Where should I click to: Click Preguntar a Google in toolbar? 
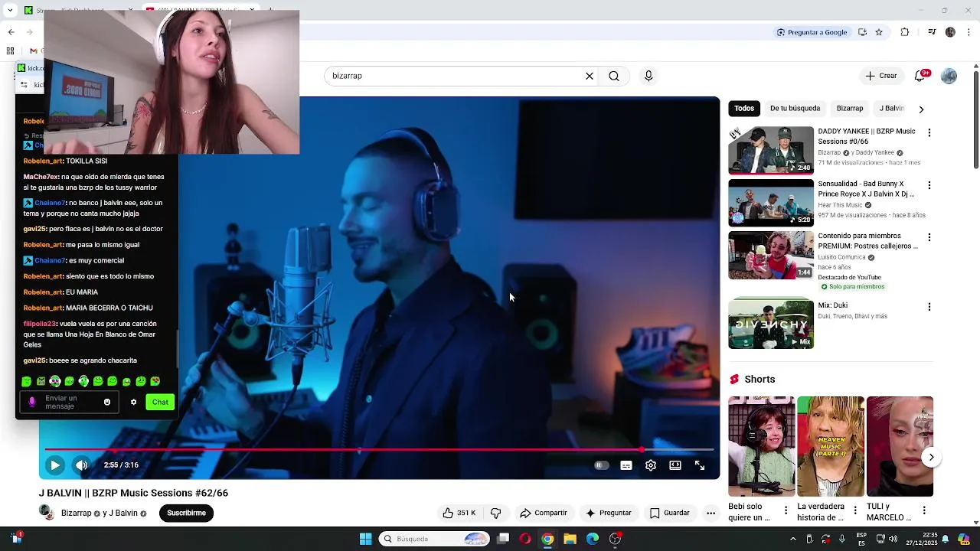[812, 32]
